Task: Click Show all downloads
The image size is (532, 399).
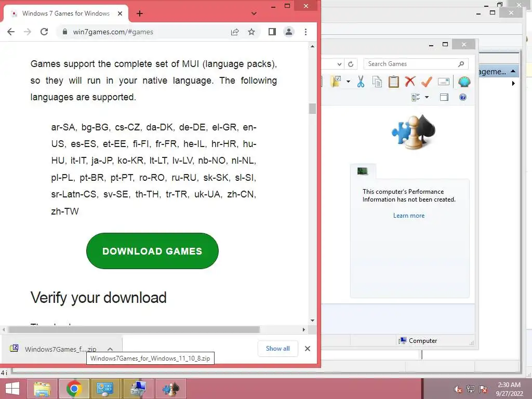Action: click(278, 349)
